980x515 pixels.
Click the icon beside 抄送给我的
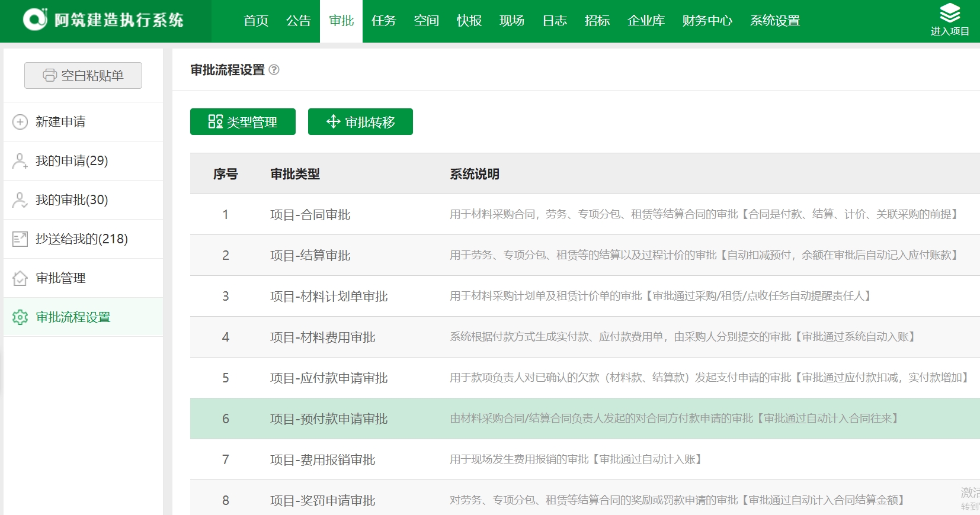20,239
